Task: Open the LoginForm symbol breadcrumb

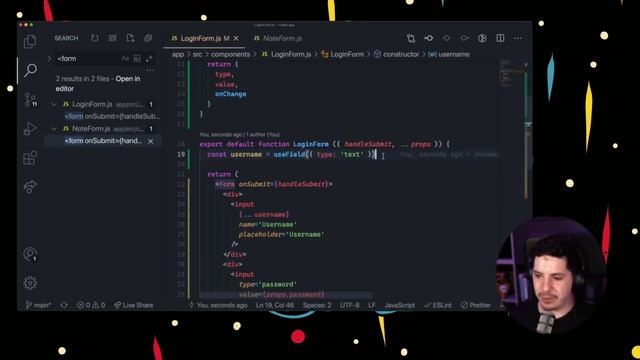Action: coord(342,54)
